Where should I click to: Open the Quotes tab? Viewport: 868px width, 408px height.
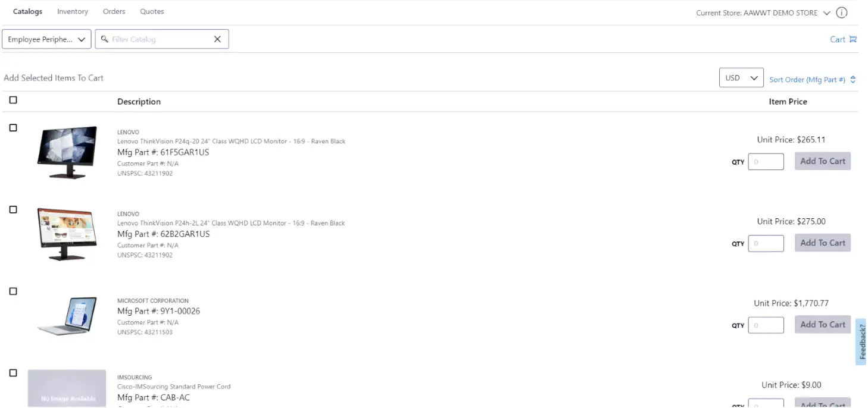tap(152, 11)
